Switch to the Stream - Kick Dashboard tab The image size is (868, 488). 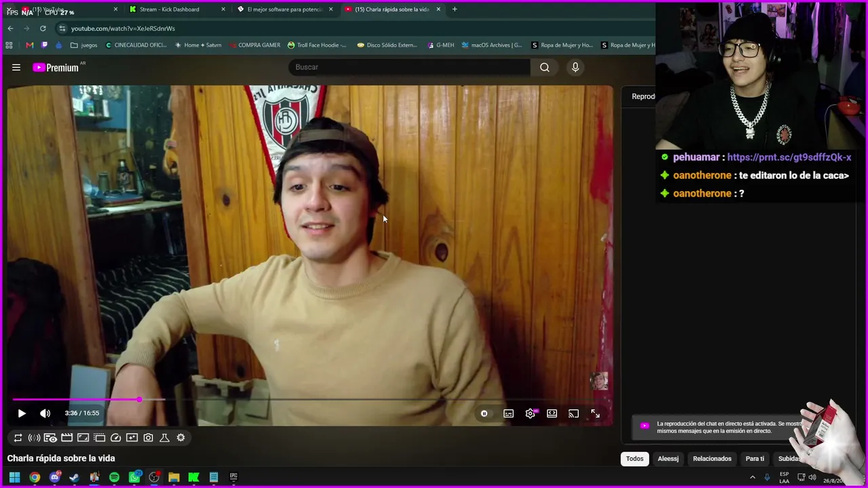178,9
